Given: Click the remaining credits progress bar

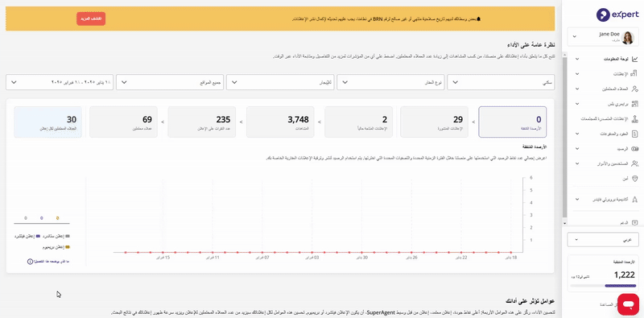Looking at the screenshot, I should tap(603, 286).
